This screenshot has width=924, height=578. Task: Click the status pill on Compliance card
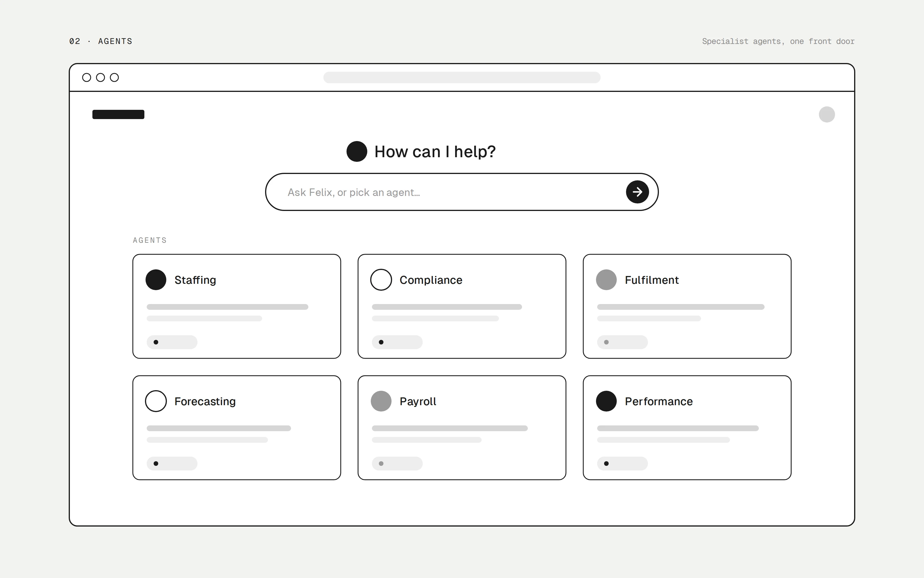point(397,342)
